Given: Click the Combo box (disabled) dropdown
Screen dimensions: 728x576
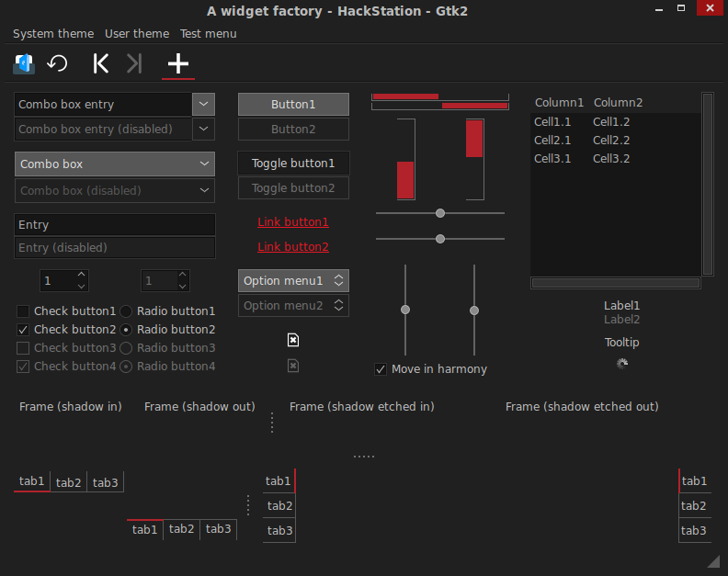Looking at the screenshot, I should (115, 190).
